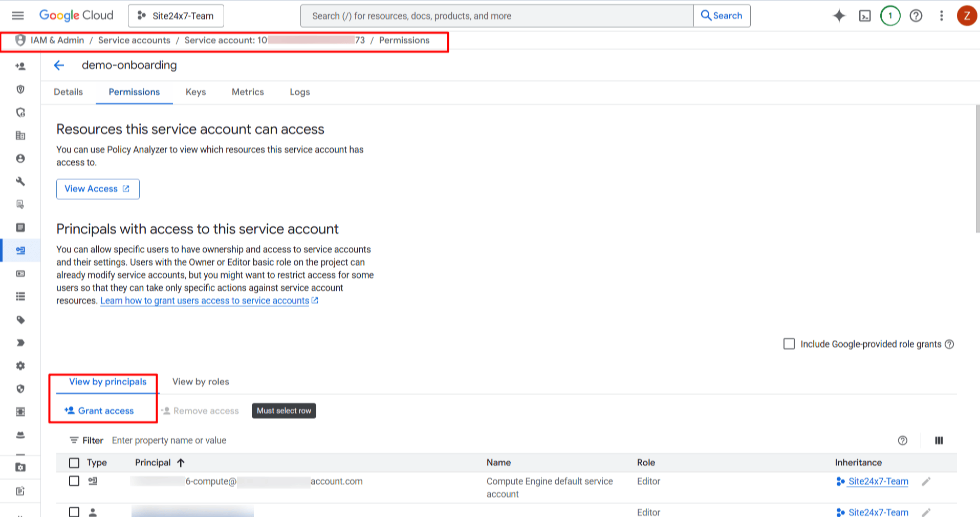The height and width of the screenshot is (517, 980).
Task: Open the settings gear icon in sidebar
Action: [20, 365]
